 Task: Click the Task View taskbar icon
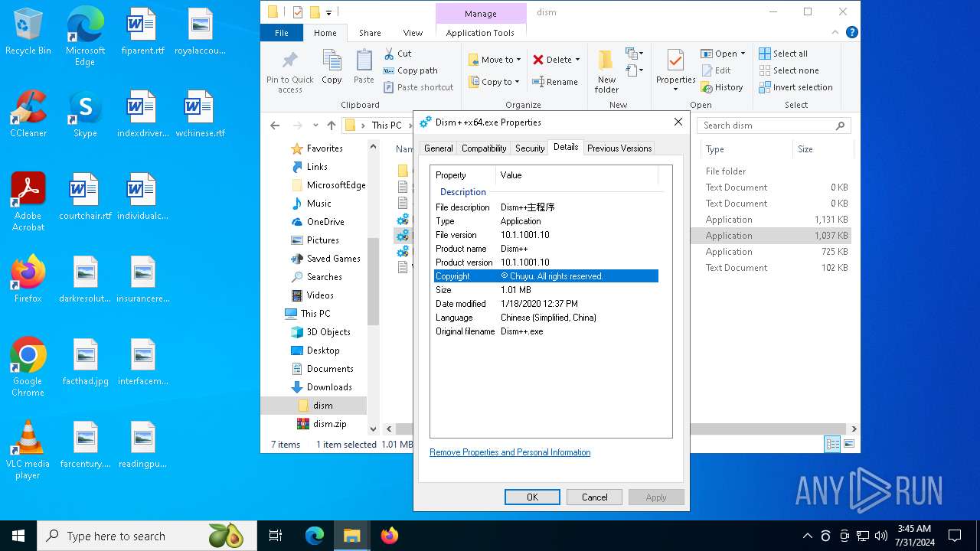[x=276, y=536]
